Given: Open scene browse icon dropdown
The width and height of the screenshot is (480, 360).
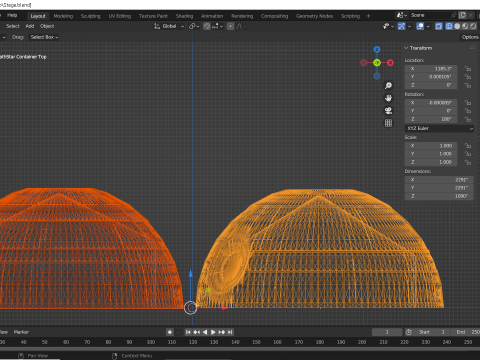Looking at the screenshot, I should 402,15.
